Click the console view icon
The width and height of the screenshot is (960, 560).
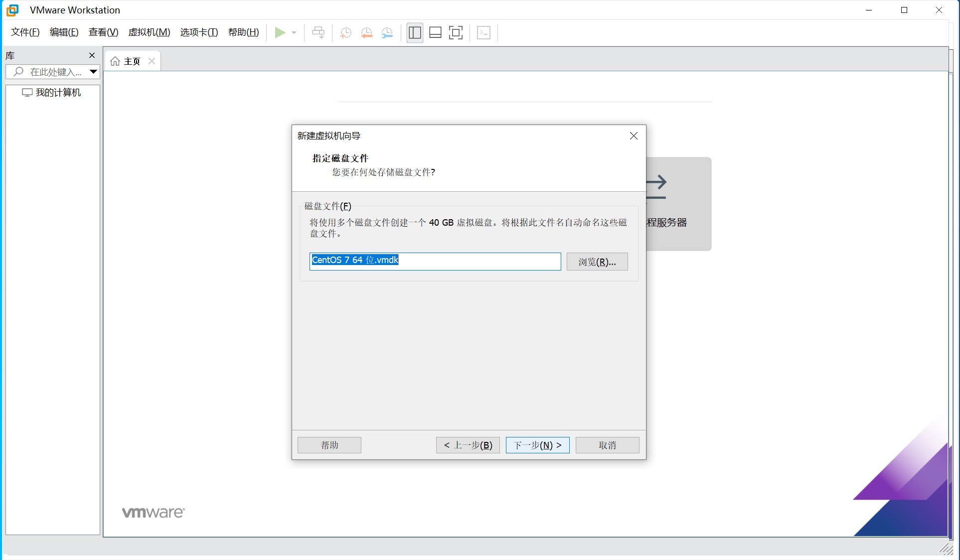(483, 33)
